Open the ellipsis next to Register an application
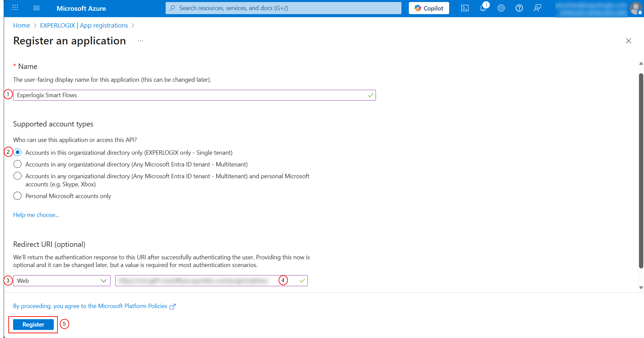 pos(140,41)
